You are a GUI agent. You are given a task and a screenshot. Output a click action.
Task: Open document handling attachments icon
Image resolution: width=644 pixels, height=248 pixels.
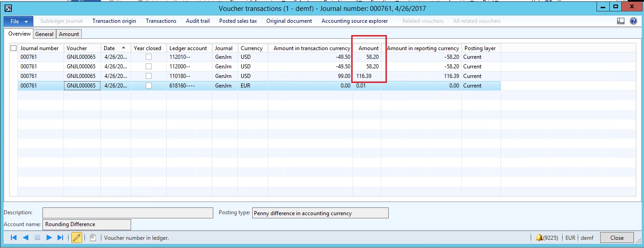93,238
